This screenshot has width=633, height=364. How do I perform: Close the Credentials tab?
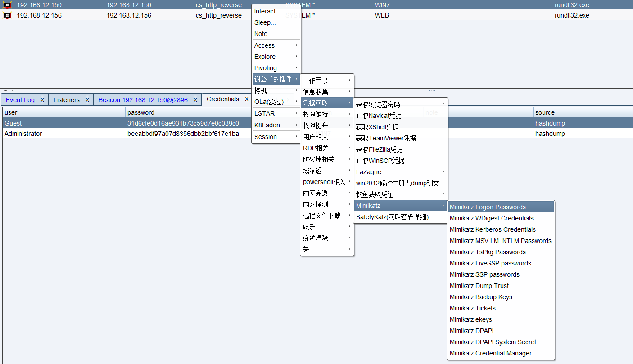247,99
